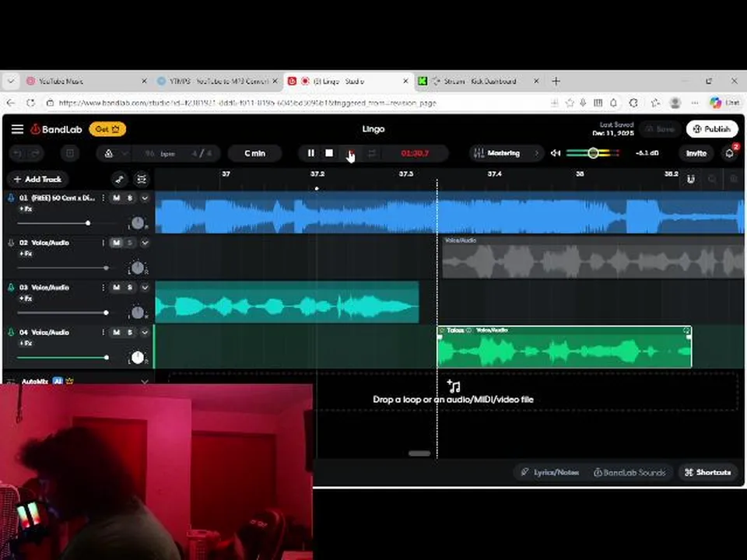
Task: Unmute track 02 Voice/Audio
Action: click(x=117, y=243)
